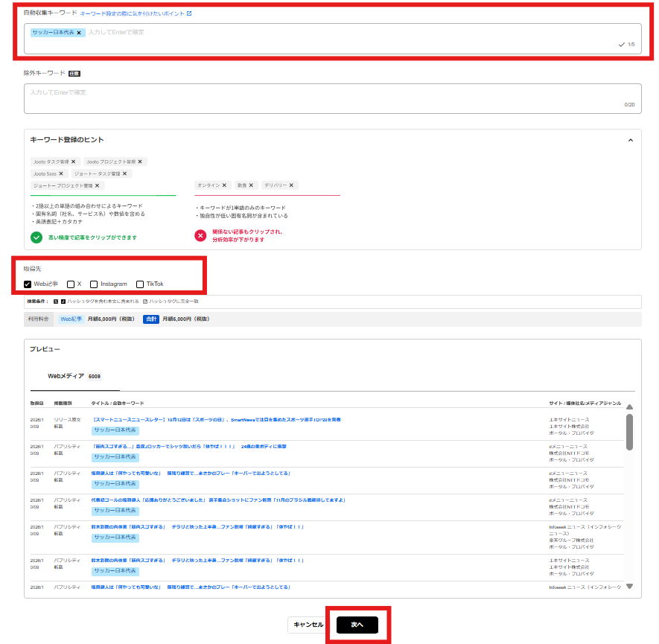Focus the 自動収集キーワード input field
Viewport: 659px width, 644px height.
333,39
